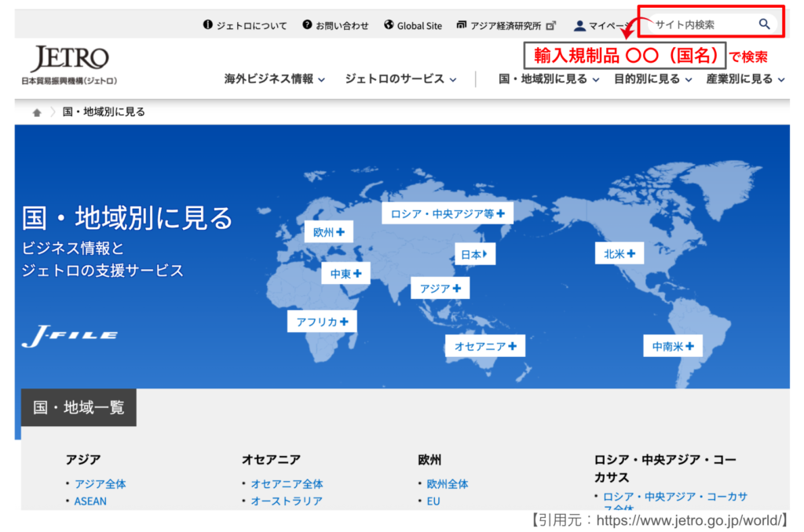Expand 中東 region on map
The width and height of the screenshot is (804, 532).
click(345, 273)
